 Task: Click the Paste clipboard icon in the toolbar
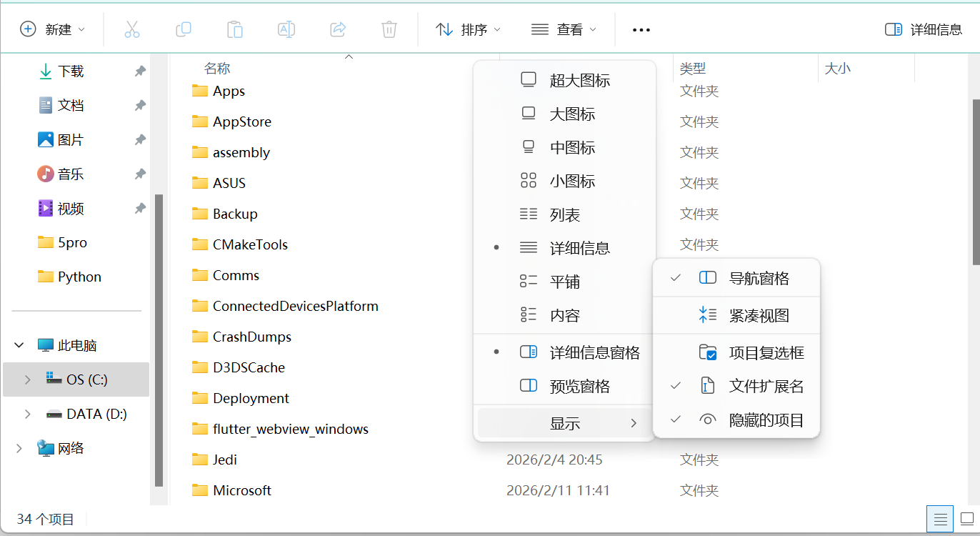[x=235, y=29]
